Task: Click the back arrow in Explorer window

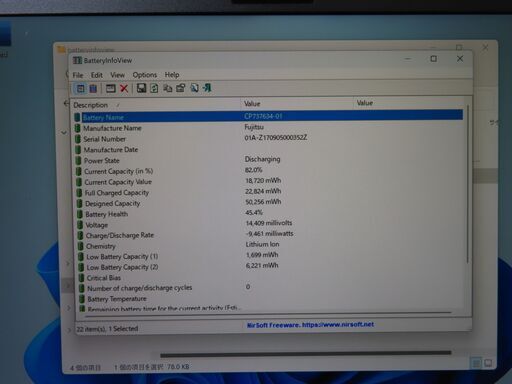Action: pyautogui.click(x=66, y=103)
